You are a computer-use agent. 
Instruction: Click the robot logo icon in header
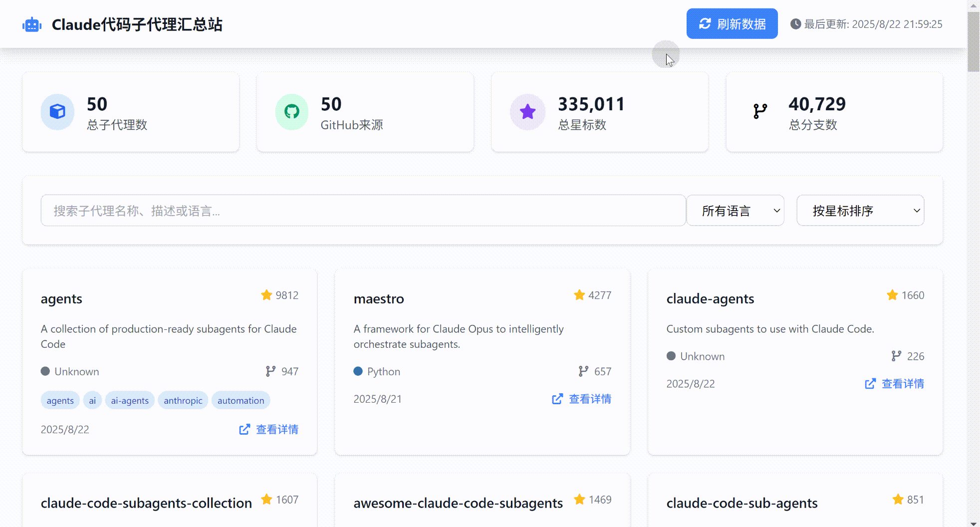point(32,24)
